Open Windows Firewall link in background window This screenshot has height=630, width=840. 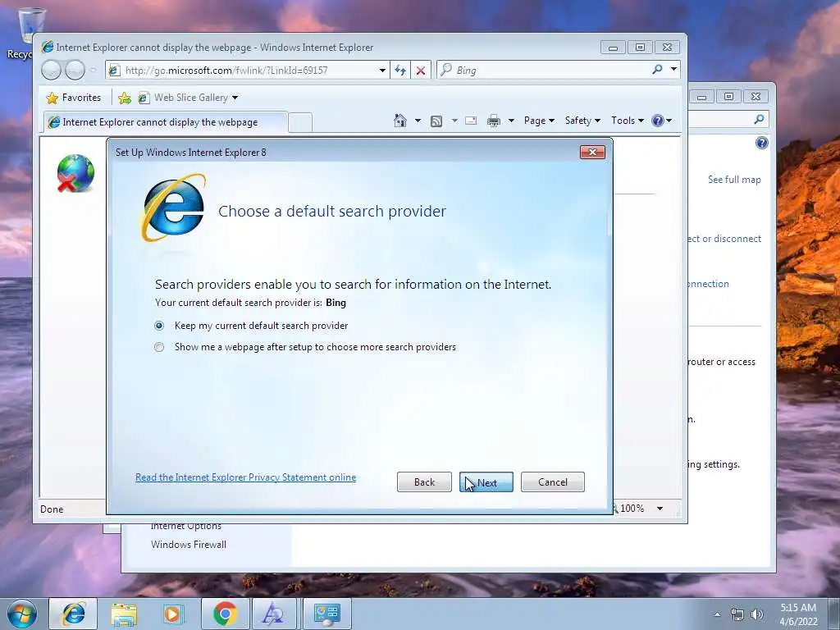click(189, 545)
